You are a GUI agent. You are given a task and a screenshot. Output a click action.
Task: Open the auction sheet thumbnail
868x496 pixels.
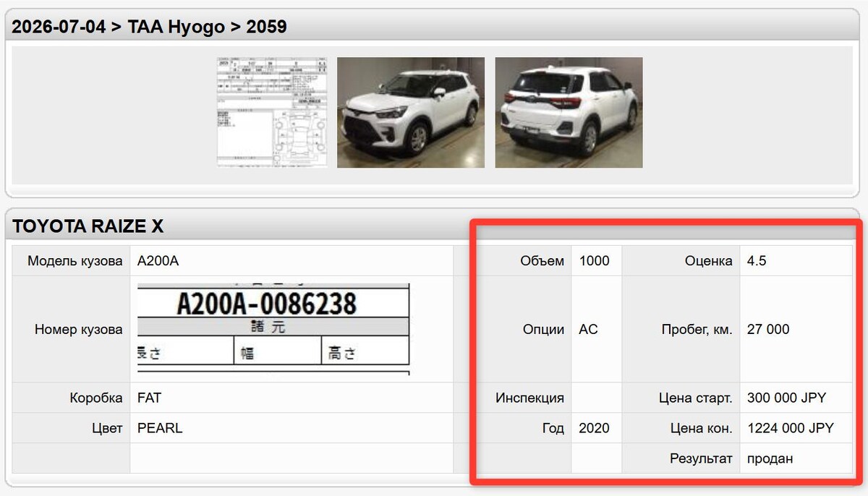point(272,113)
